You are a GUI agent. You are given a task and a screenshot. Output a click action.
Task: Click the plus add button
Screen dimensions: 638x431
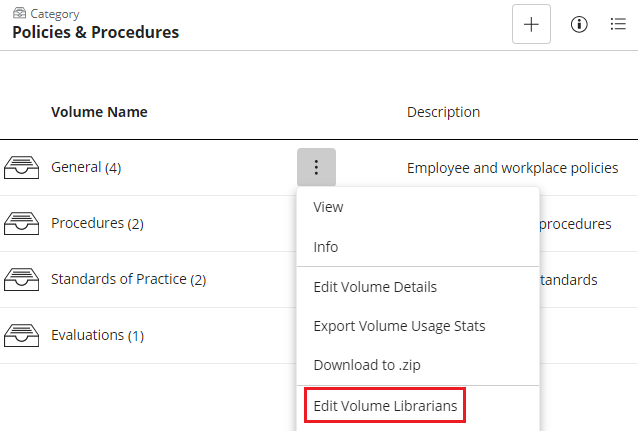click(x=531, y=24)
